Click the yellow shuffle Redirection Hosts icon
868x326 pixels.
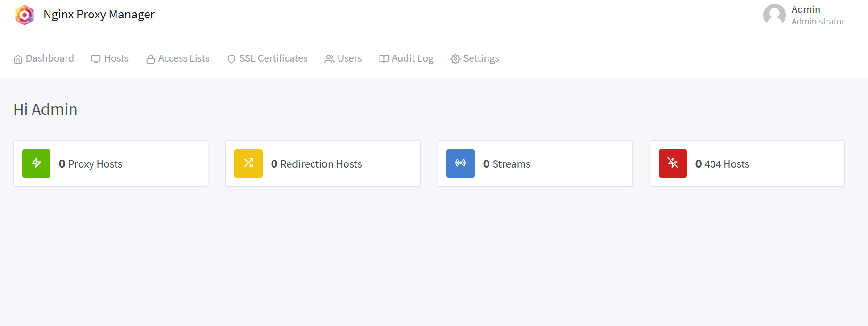click(x=248, y=163)
